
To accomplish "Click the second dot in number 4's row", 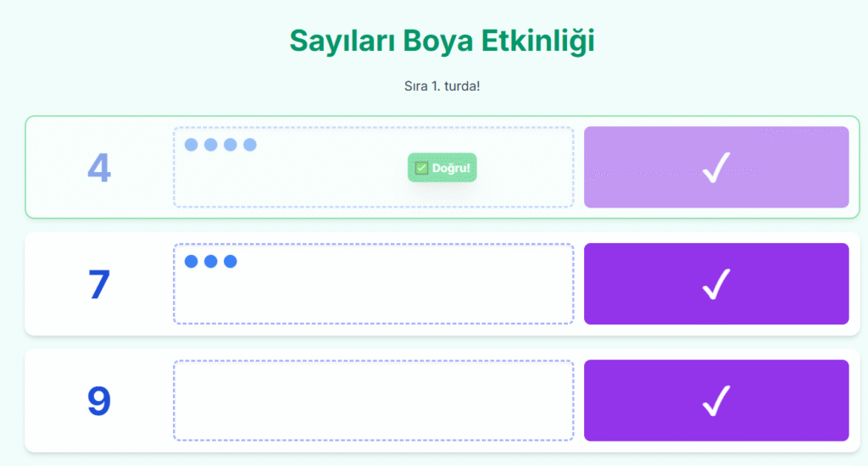I will pyautogui.click(x=211, y=145).
